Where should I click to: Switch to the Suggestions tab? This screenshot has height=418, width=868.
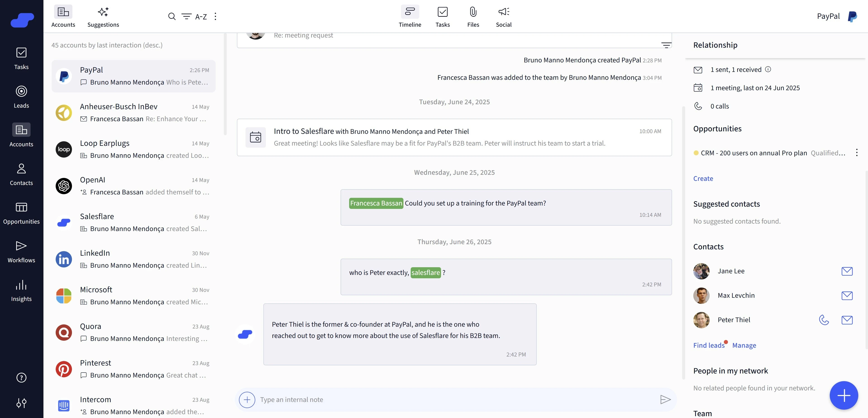(103, 17)
